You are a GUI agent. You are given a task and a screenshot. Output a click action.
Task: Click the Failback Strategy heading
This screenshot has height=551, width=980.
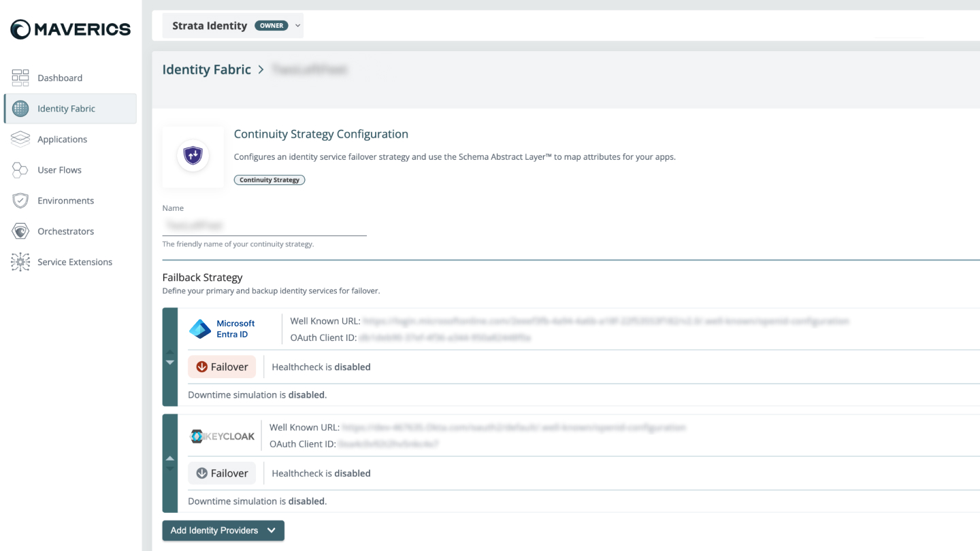(202, 277)
